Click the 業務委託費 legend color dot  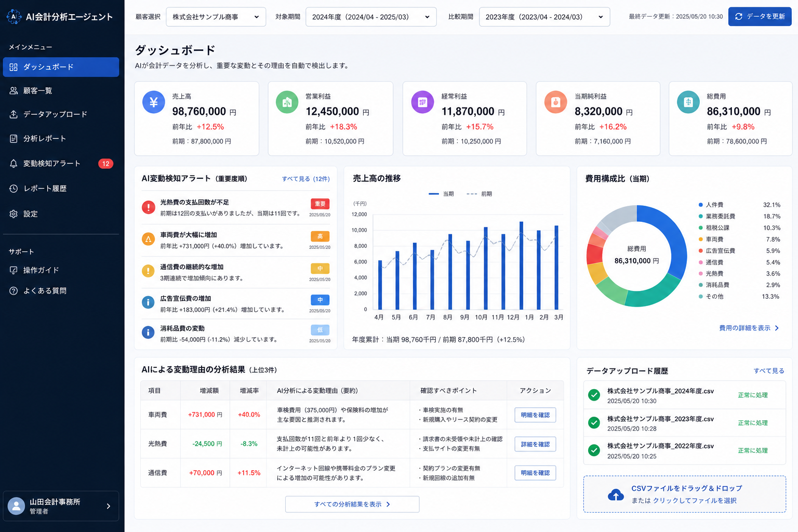tap(701, 216)
